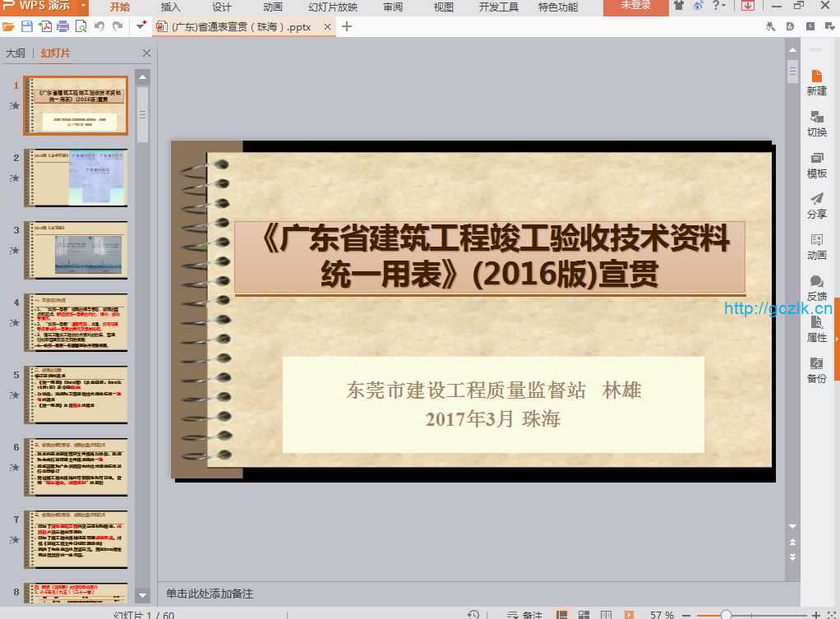
Task: Expand the quick access toolbar customize arrow
Action: coord(141,27)
